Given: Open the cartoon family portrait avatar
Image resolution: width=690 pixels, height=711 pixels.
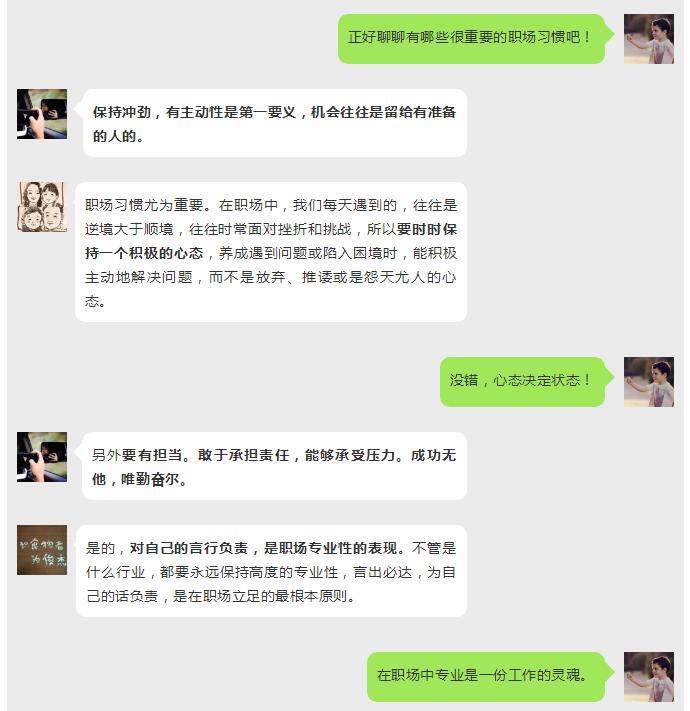Looking at the screenshot, I should click(x=42, y=207).
